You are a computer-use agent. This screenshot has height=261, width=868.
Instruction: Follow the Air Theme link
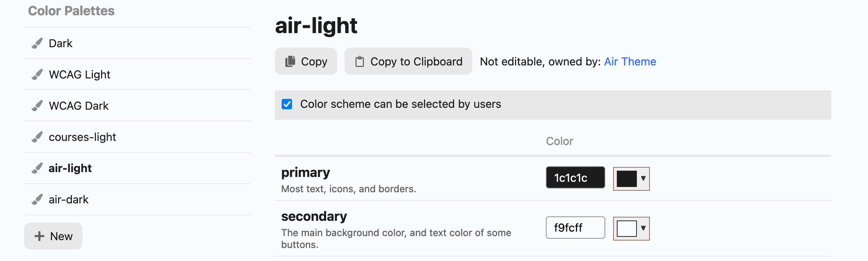630,61
